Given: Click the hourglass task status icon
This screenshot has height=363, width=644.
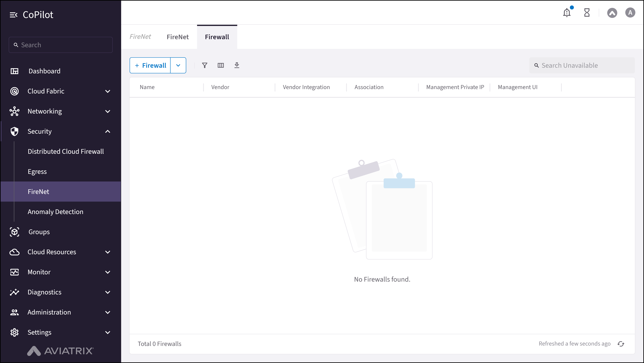Looking at the screenshot, I should tap(587, 13).
